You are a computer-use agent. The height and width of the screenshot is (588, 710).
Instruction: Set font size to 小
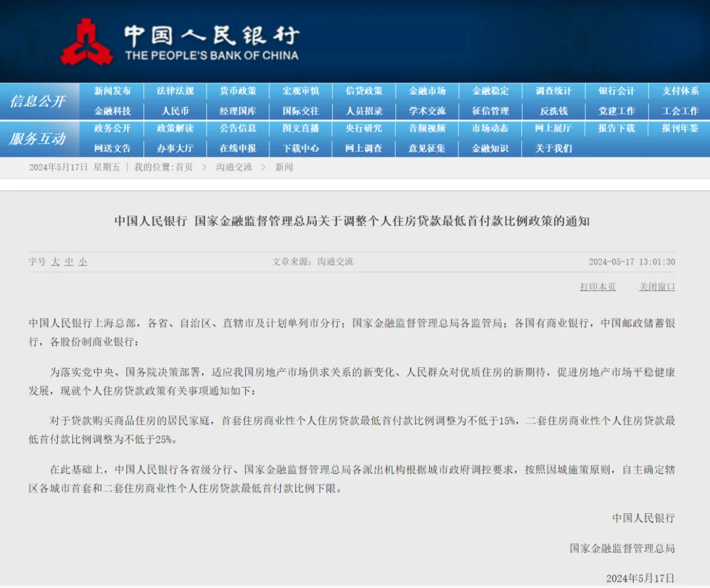82,262
